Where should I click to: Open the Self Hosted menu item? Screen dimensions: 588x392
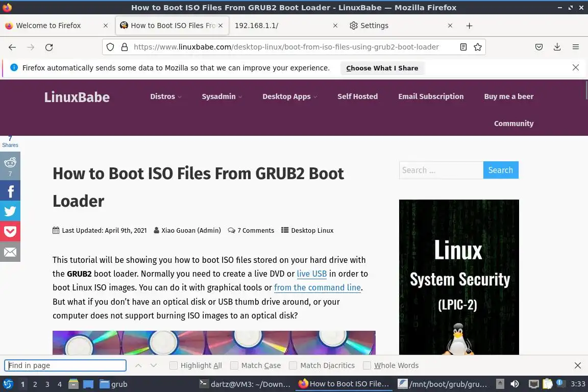(x=357, y=96)
